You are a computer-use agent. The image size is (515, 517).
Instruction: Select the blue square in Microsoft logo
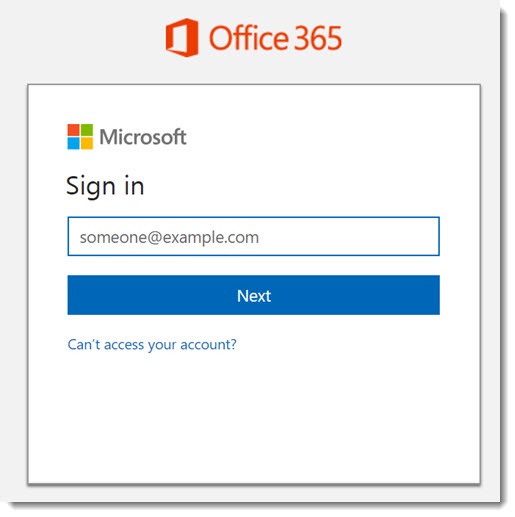[73, 143]
